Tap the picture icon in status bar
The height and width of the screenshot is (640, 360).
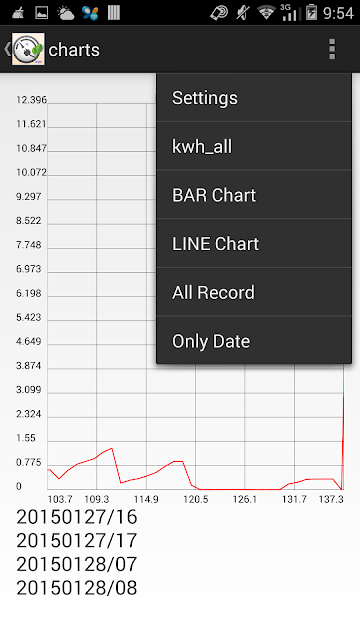[x=42, y=13]
